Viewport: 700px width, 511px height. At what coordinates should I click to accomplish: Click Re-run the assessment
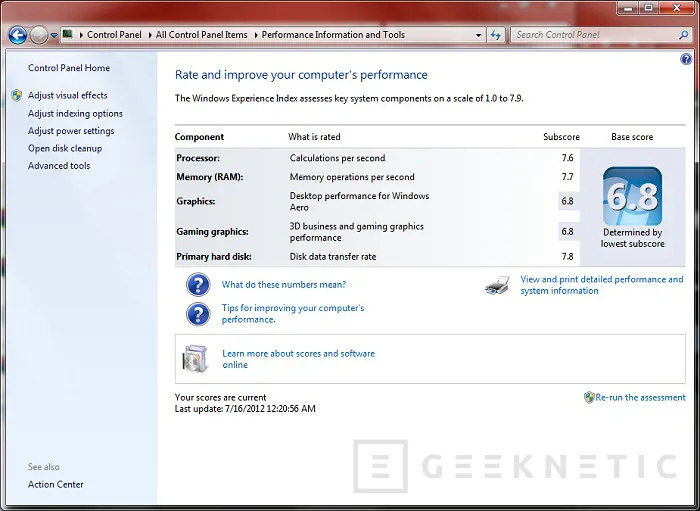click(x=640, y=397)
